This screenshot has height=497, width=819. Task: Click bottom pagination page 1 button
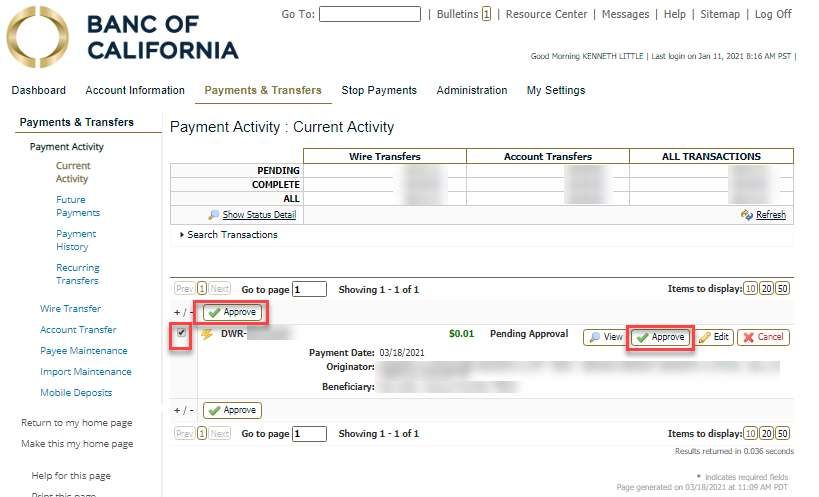(x=202, y=433)
